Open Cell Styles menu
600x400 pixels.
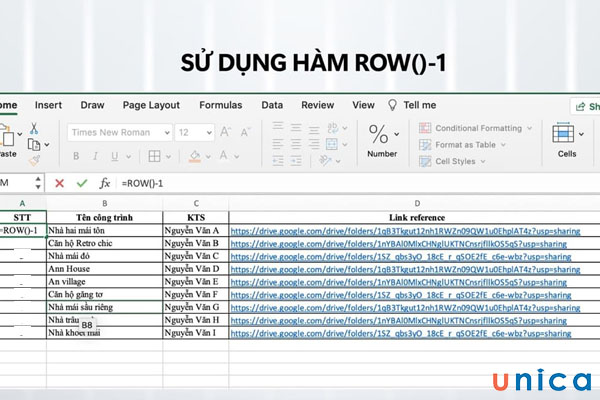point(452,162)
